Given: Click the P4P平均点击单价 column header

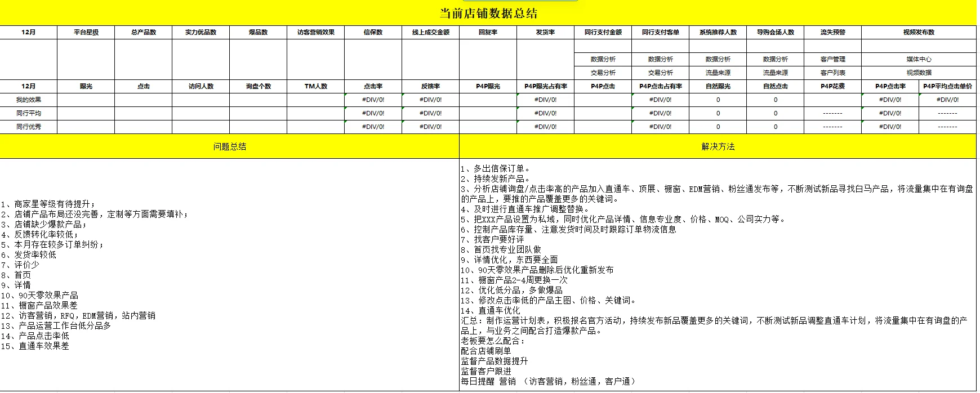Looking at the screenshot, I should coord(948,86).
